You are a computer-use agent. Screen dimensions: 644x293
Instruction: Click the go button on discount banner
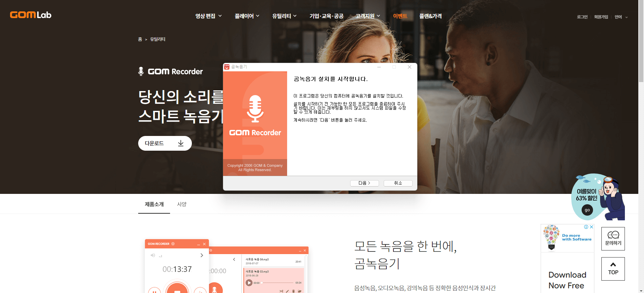(587, 210)
